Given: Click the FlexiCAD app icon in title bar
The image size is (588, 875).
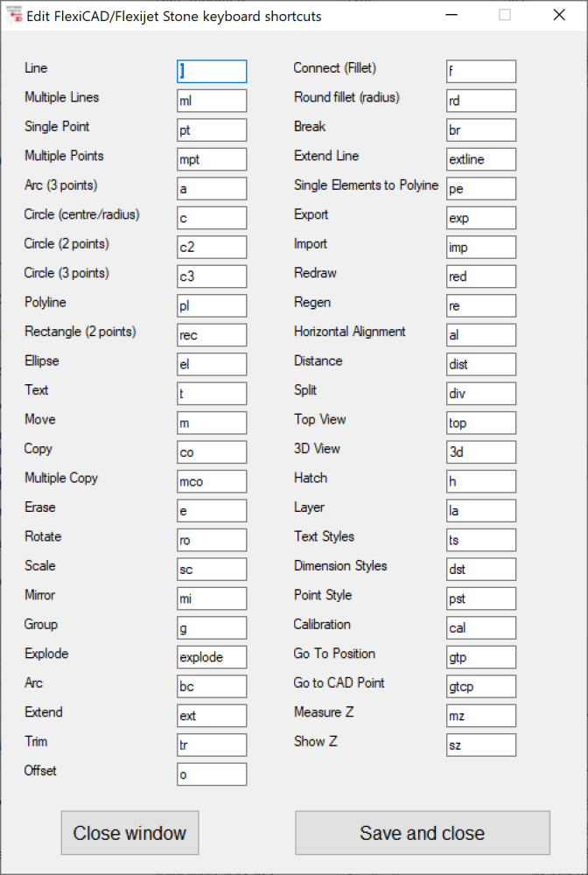Looking at the screenshot, I should 13,15.
